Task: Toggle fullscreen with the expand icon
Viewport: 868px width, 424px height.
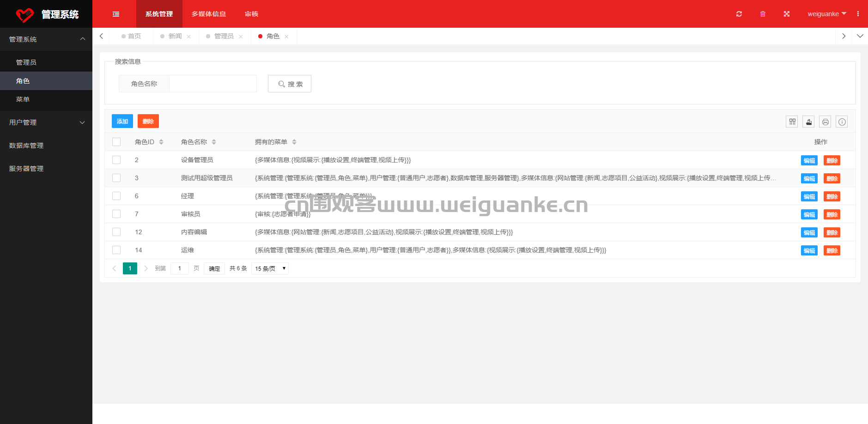Action: pos(787,14)
